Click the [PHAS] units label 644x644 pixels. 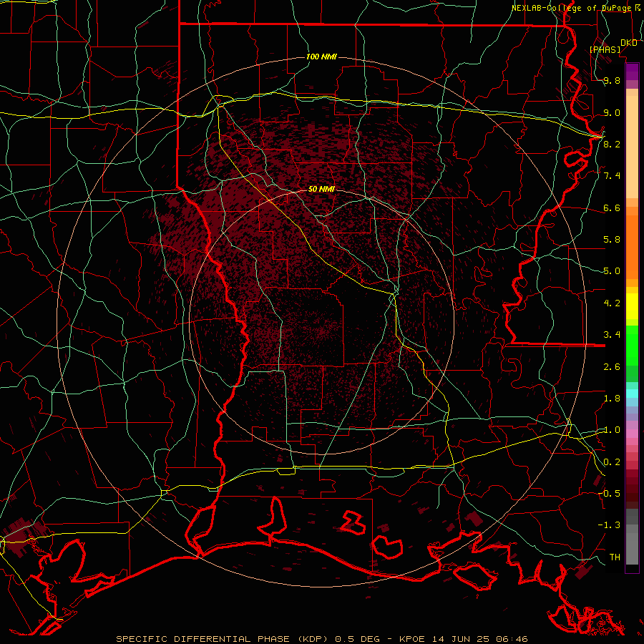pyautogui.click(x=605, y=49)
